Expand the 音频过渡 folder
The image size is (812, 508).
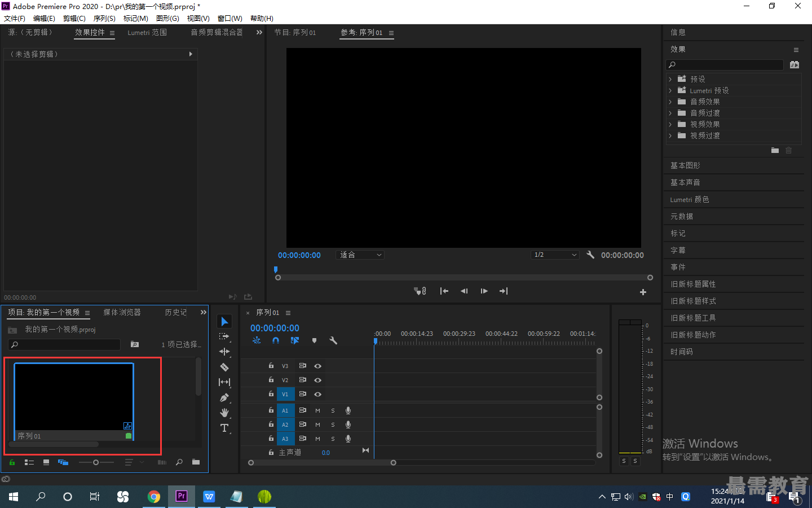pyautogui.click(x=670, y=113)
